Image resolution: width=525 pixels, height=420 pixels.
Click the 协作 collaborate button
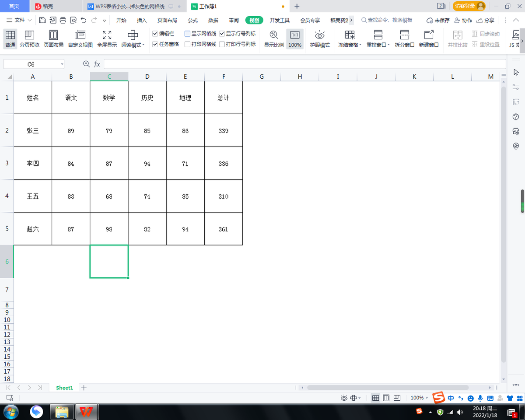click(463, 20)
